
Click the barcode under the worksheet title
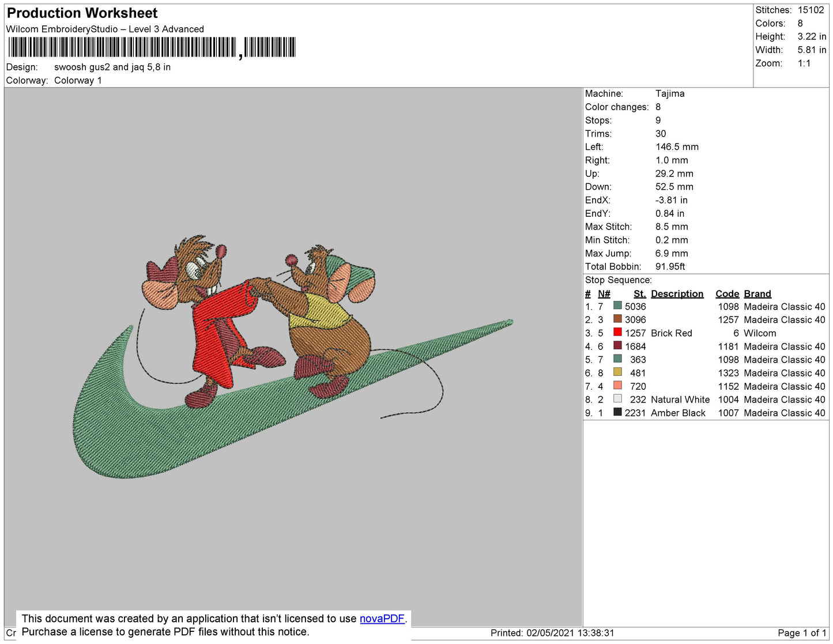(x=152, y=47)
